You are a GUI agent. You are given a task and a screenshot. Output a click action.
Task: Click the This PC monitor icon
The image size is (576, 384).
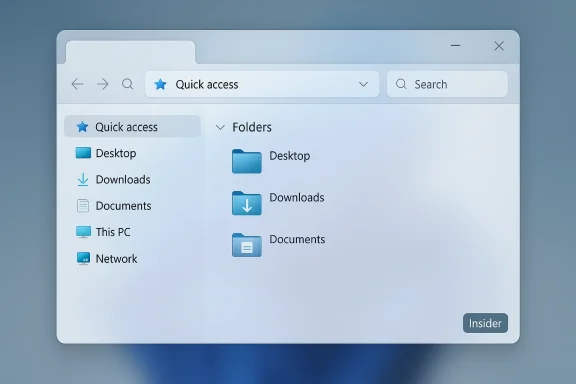[x=83, y=232]
